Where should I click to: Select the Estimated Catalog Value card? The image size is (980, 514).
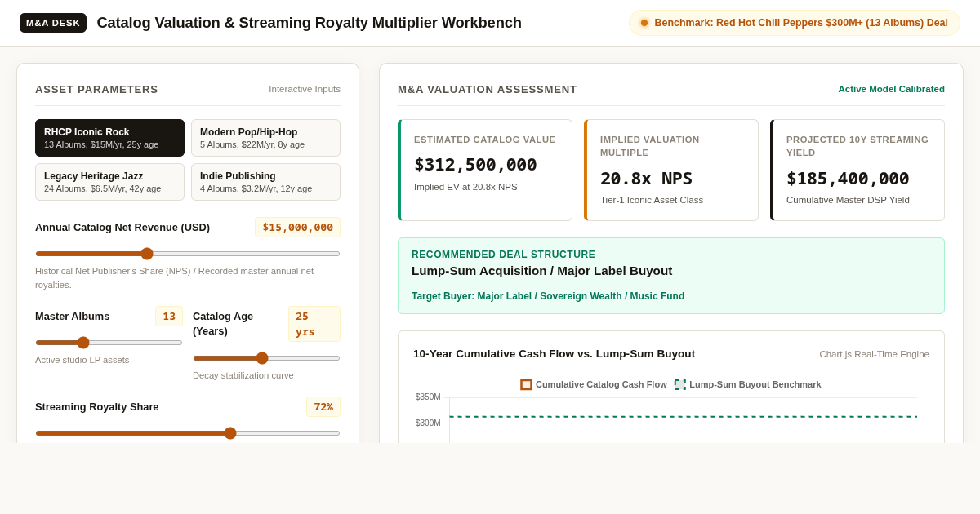485,171
